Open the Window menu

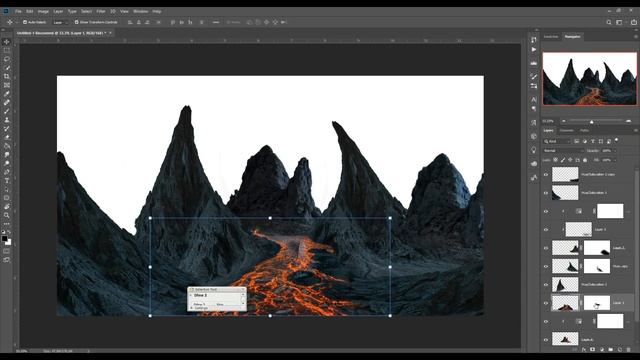tap(140, 11)
